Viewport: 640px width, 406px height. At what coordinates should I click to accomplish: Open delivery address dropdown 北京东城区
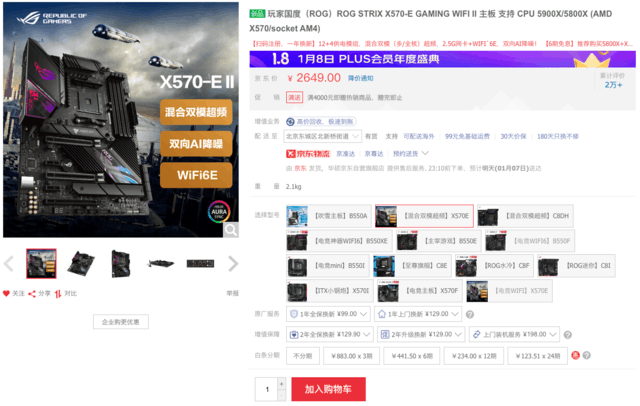[322, 136]
